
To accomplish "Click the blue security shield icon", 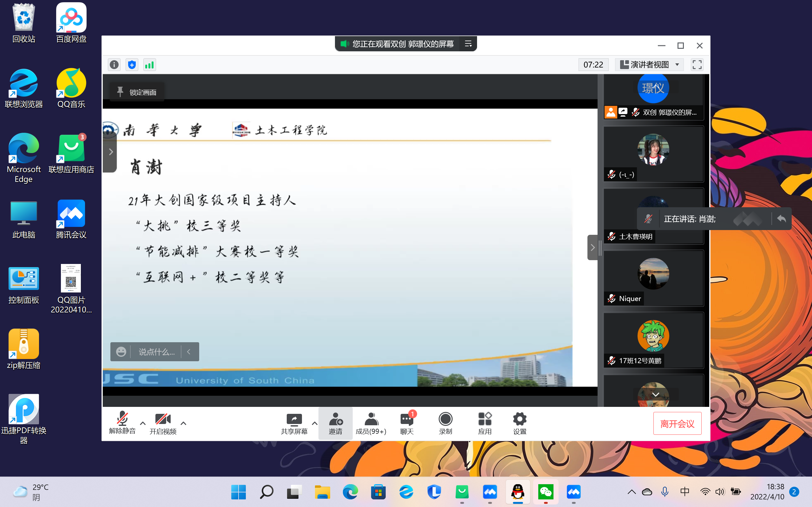I will tap(132, 64).
